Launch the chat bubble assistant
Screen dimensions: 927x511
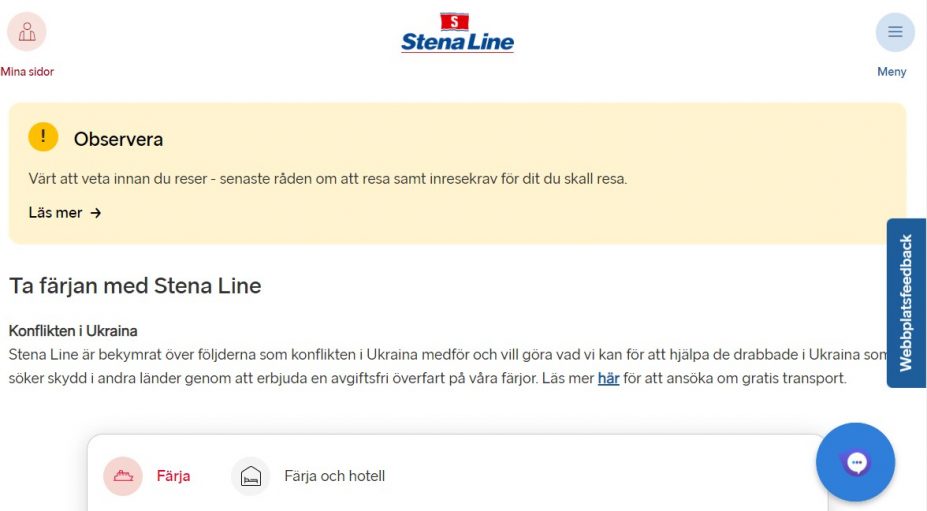tap(855, 462)
